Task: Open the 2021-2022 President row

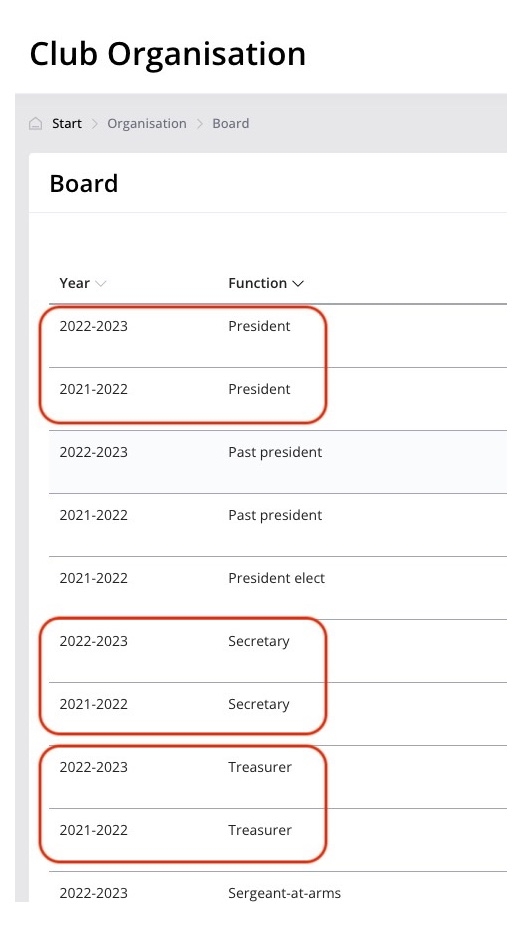Action: (x=278, y=399)
